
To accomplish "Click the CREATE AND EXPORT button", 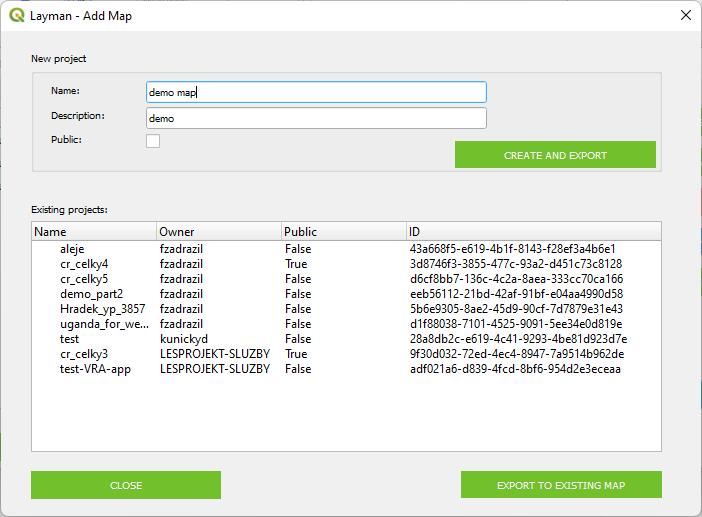I will [555, 155].
